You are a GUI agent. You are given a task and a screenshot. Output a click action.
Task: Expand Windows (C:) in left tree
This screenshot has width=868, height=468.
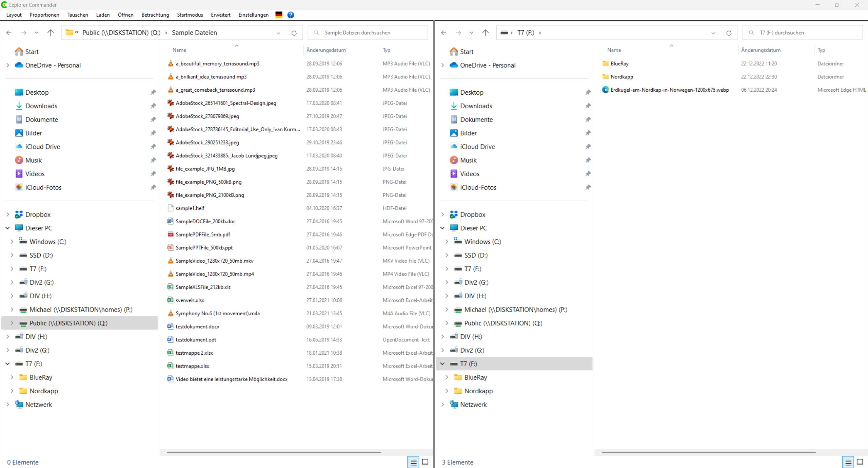pos(12,242)
